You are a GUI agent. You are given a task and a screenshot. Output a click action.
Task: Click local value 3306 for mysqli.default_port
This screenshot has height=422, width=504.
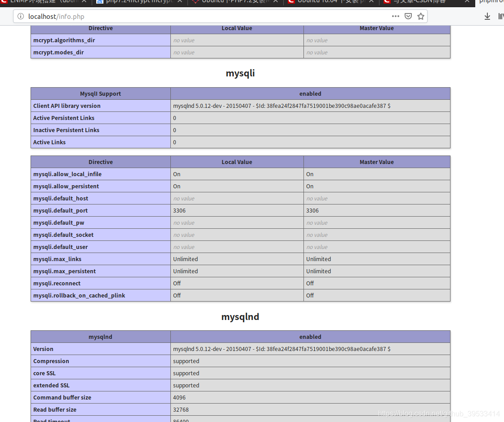click(x=179, y=210)
